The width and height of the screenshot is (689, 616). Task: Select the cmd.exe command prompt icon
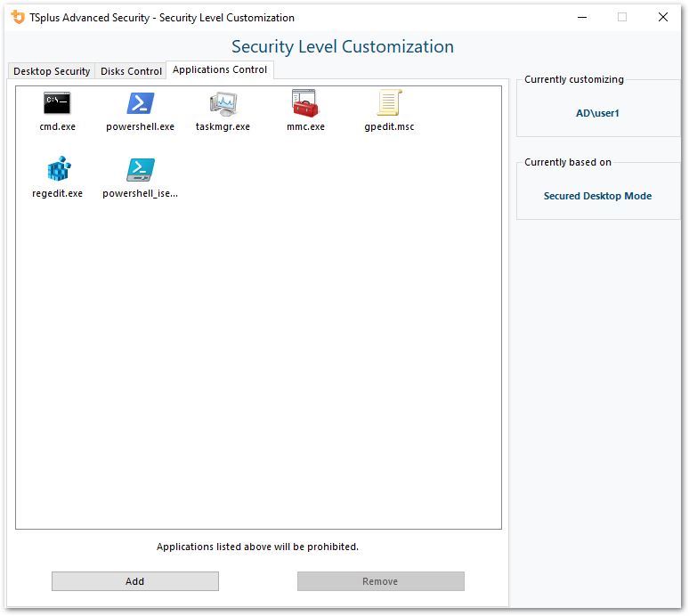point(57,104)
